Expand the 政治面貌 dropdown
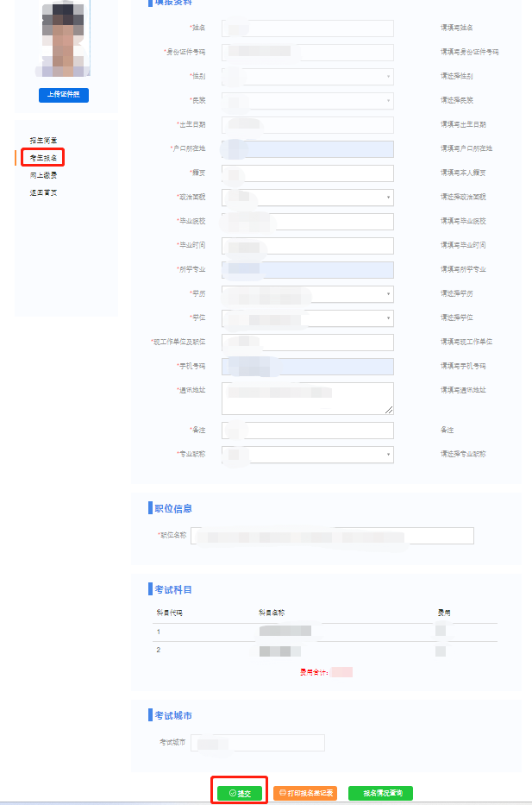532x805 pixels. click(307, 198)
